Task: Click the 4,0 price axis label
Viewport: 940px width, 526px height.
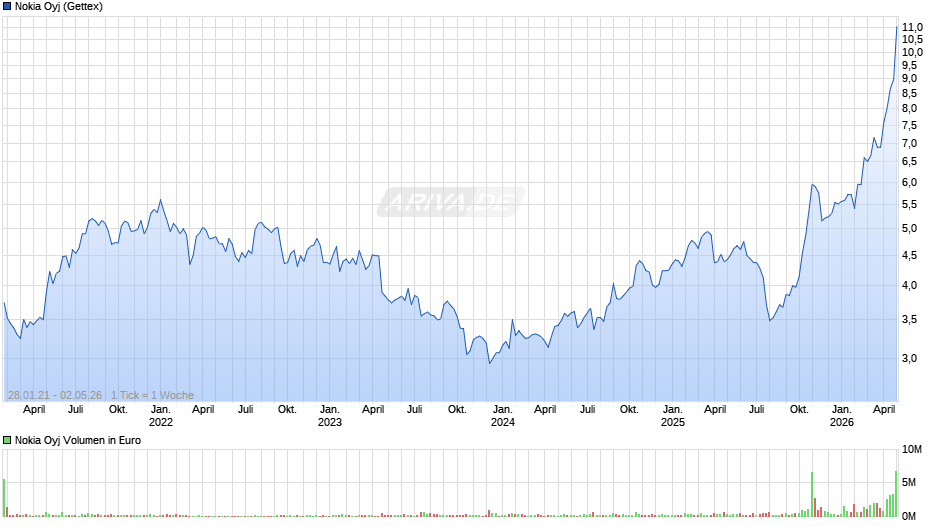Action: click(909, 285)
